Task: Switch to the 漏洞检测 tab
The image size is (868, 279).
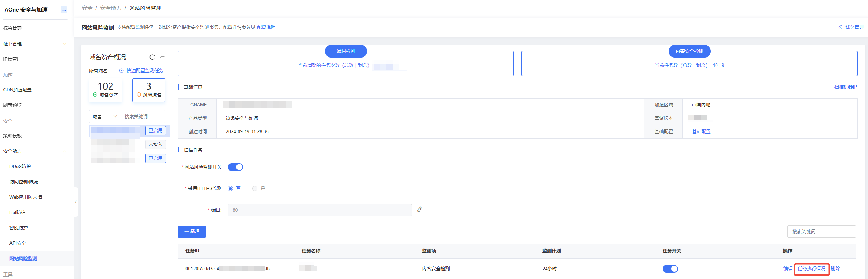Action: point(346,51)
